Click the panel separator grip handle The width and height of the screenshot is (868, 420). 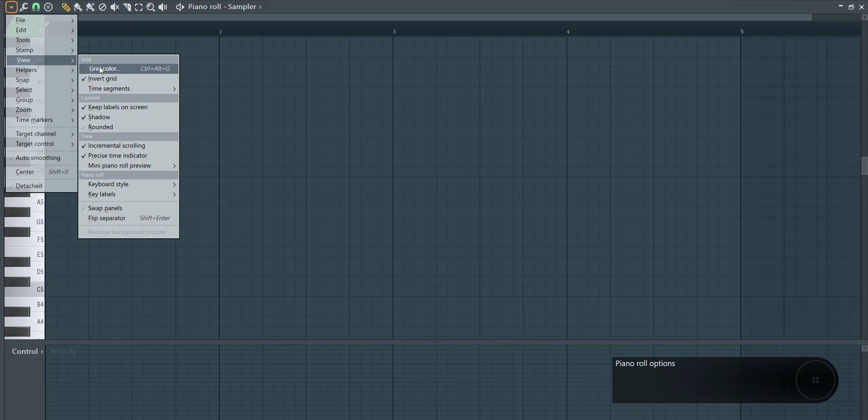tap(436, 343)
